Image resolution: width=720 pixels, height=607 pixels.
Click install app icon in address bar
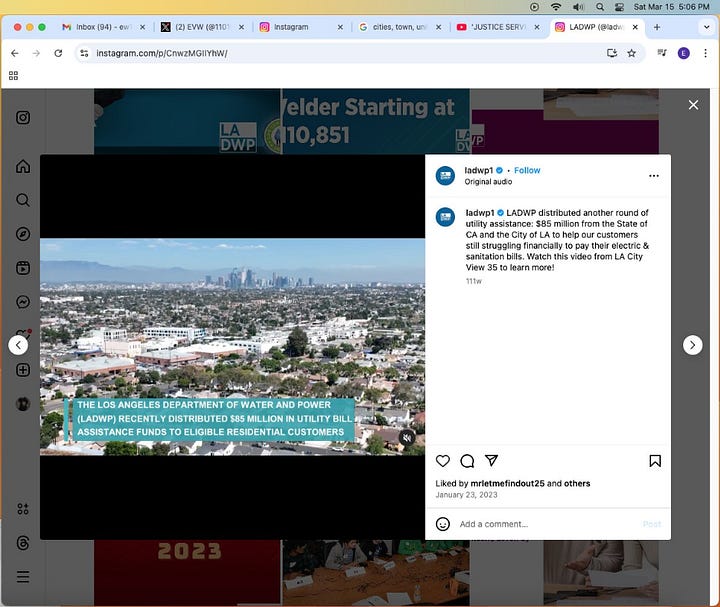click(612, 53)
